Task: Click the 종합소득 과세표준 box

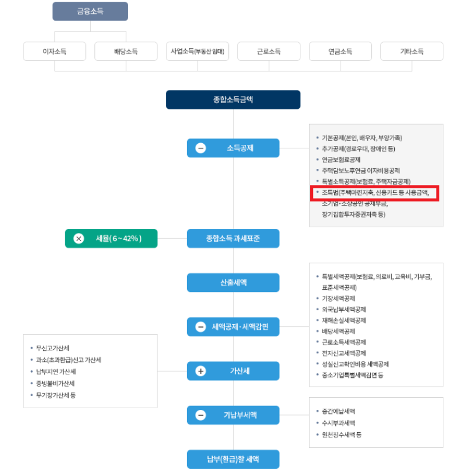Action: point(233,239)
